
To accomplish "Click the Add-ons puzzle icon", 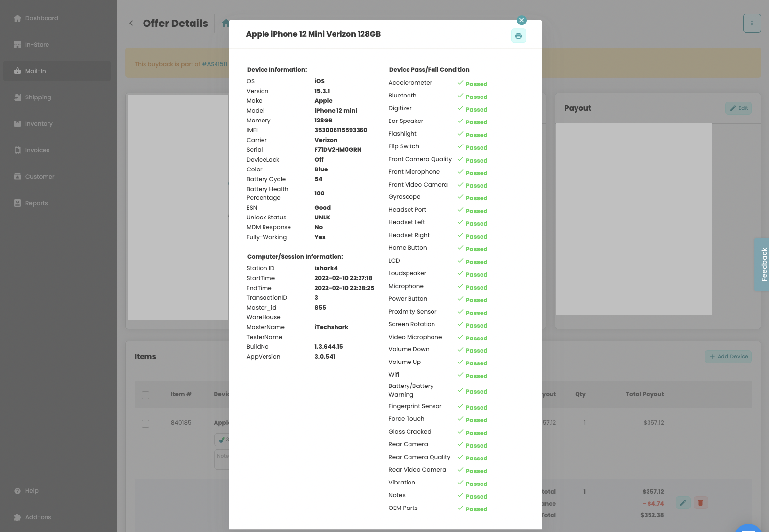I will tap(18, 517).
